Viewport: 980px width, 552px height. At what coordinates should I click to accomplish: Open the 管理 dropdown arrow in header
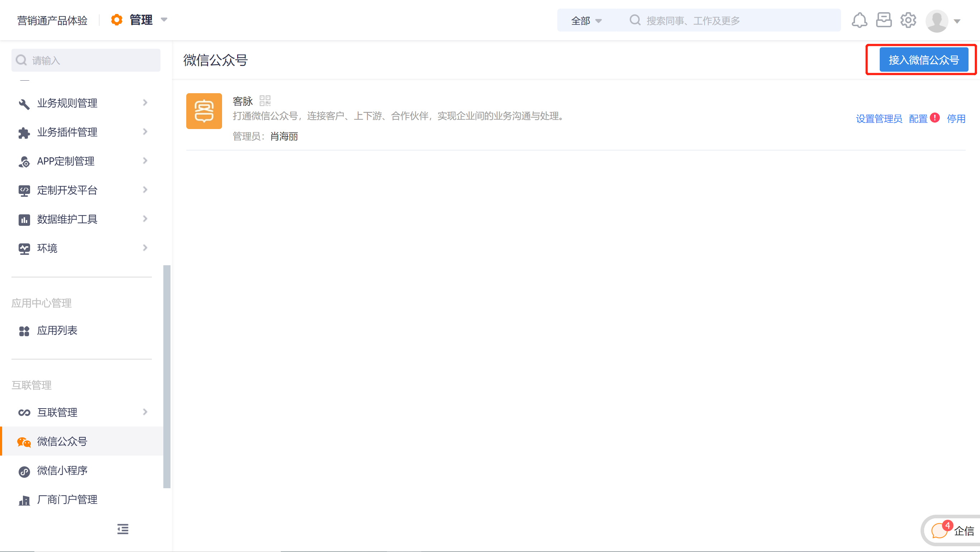(164, 20)
